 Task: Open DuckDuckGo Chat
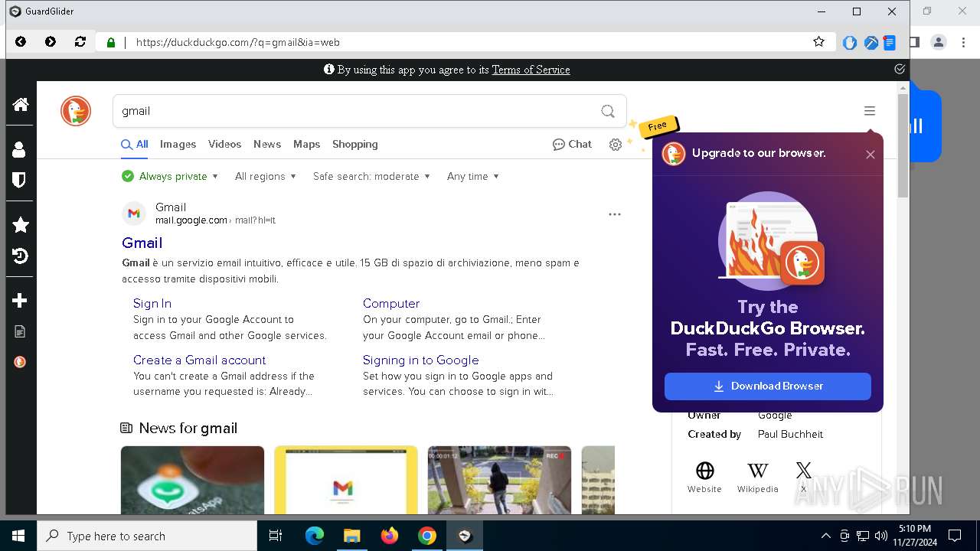coord(572,144)
